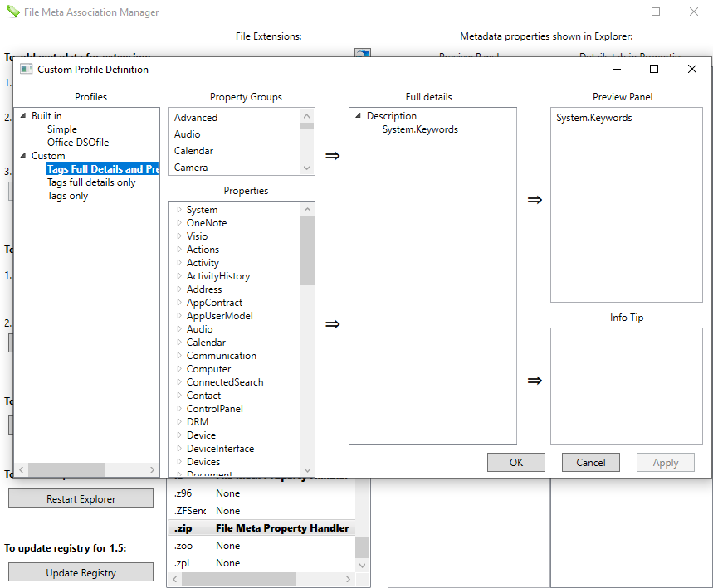The width and height of the screenshot is (713, 588).
Task: Click the app icon in File Meta Association Manager title bar
Action: 12,12
